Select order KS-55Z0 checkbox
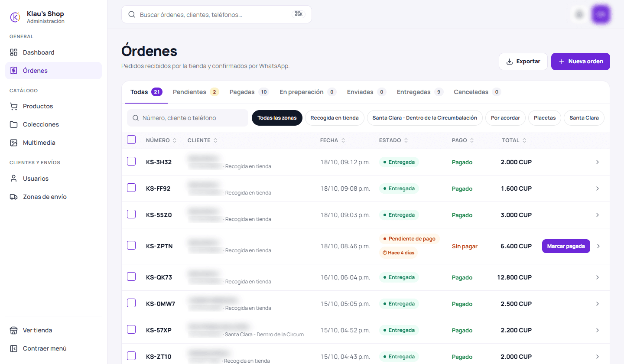This screenshot has width=624, height=364. point(131,214)
